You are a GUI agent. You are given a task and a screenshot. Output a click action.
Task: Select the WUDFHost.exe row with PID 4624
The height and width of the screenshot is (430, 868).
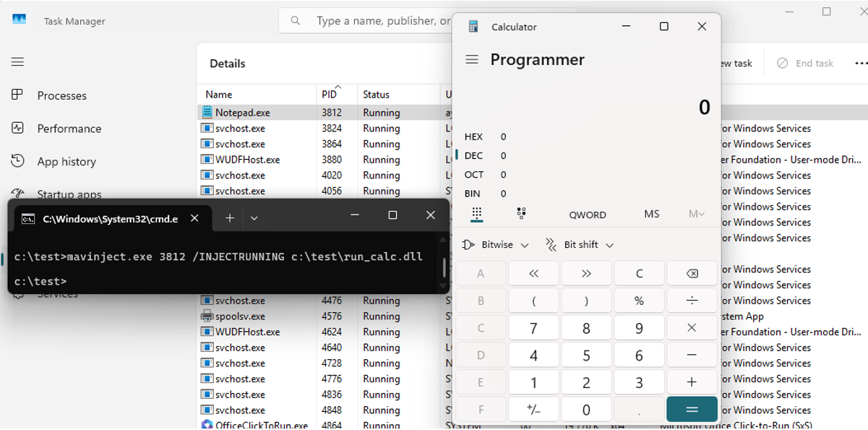click(325, 332)
